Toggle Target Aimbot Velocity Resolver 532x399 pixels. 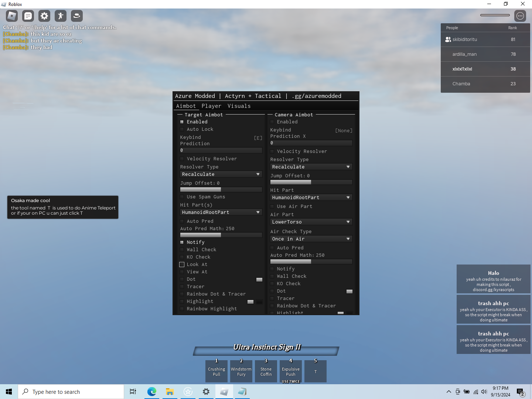point(182,159)
